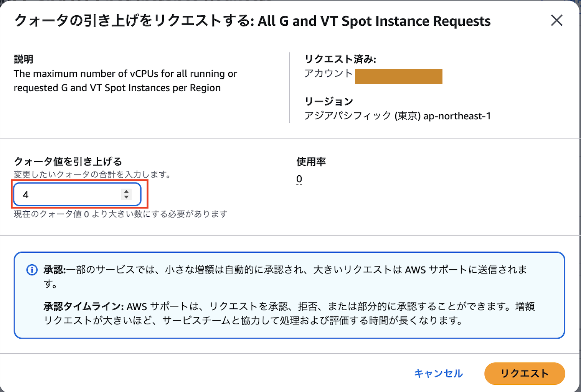Click the underlined usage value 0
The width and height of the screenshot is (581, 392).
(x=299, y=179)
